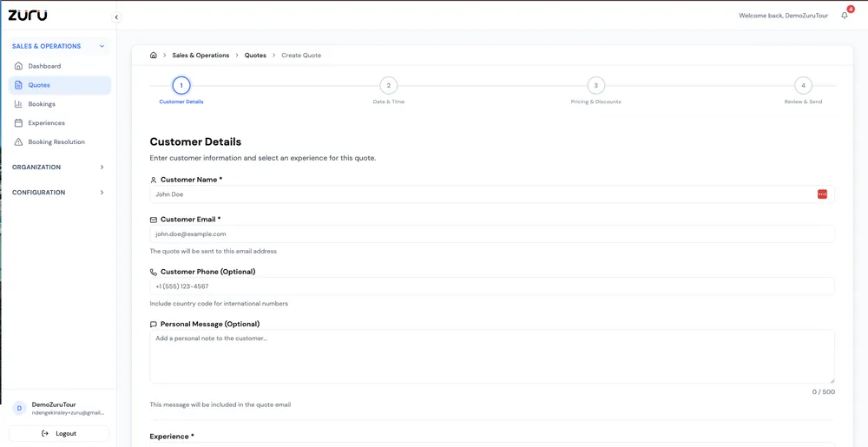Focus the Personal Message text area
The image size is (868, 447).
coord(492,357)
